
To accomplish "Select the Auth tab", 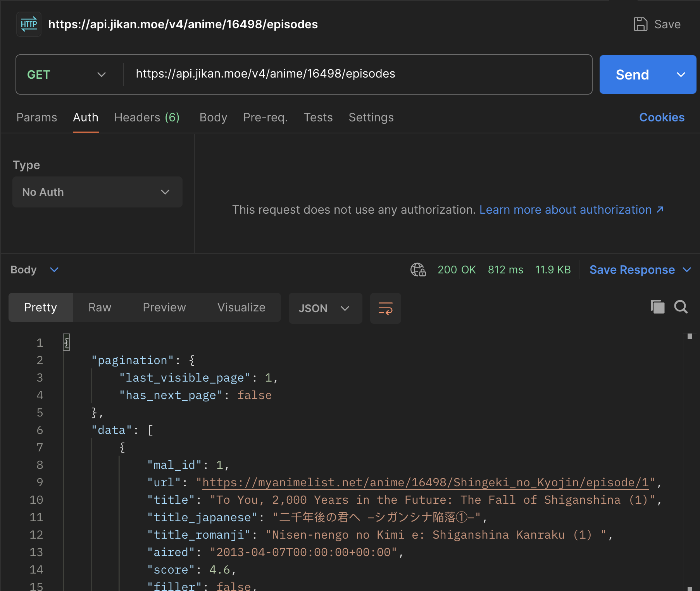I will point(86,117).
